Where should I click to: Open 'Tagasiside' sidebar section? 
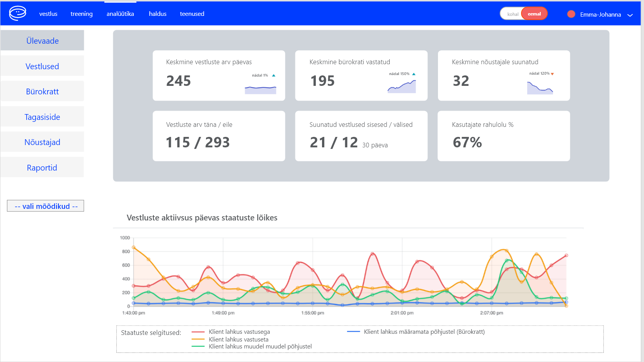(x=42, y=116)
